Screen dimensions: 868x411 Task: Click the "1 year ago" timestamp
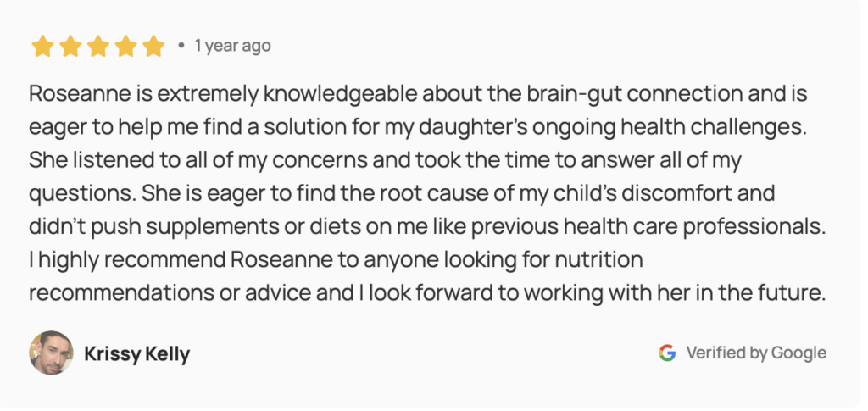[232, 46]
